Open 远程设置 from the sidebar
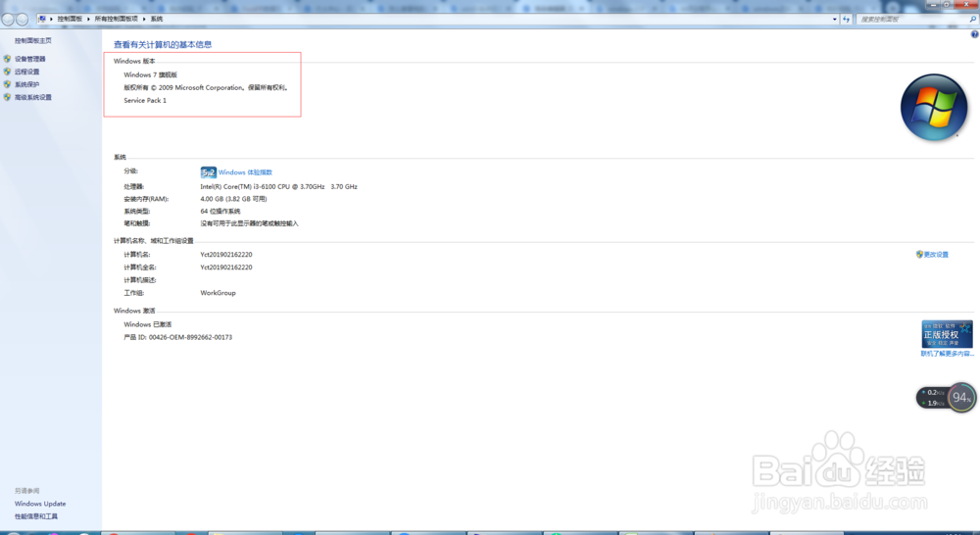 click(26, 72)
